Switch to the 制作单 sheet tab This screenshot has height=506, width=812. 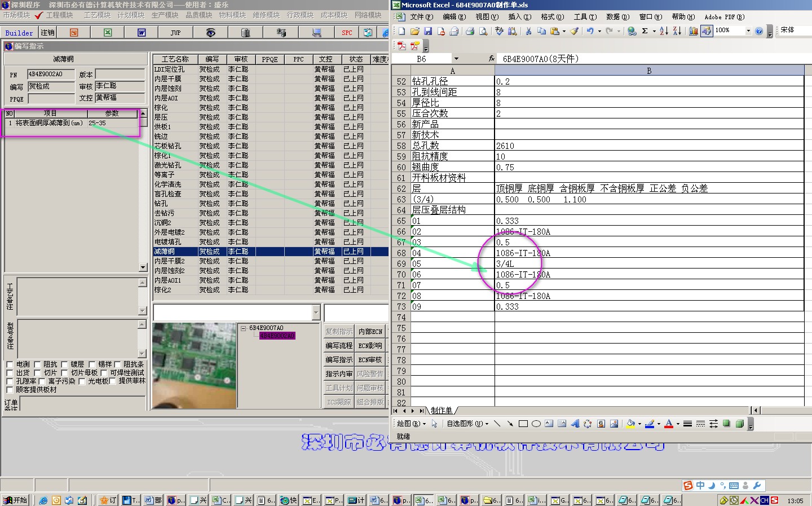tap(442, 410)
